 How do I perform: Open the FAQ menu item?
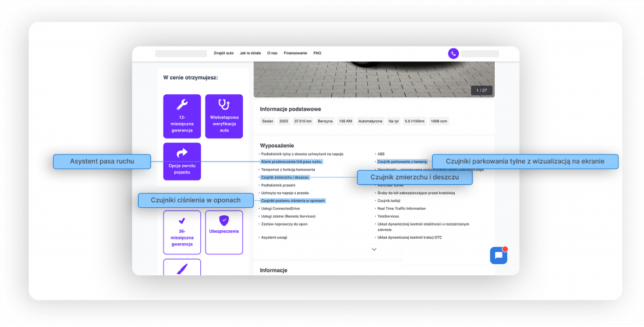click(x=317, y=54)
